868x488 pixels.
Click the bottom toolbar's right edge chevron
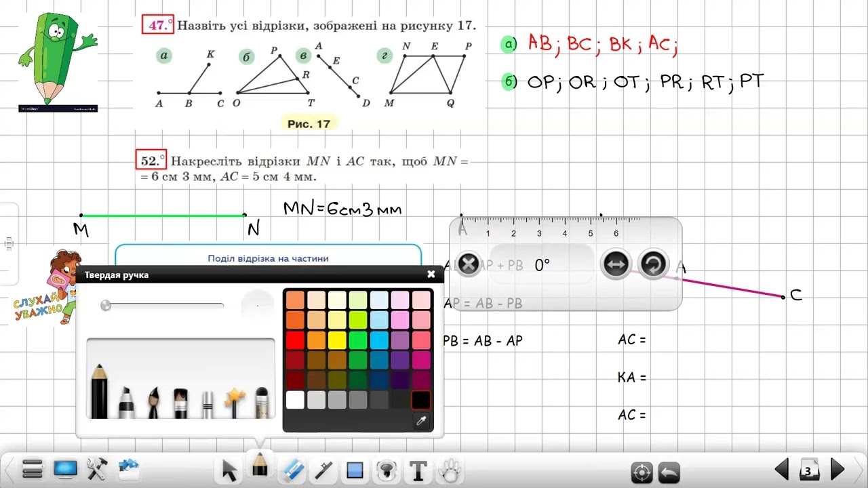860,469
